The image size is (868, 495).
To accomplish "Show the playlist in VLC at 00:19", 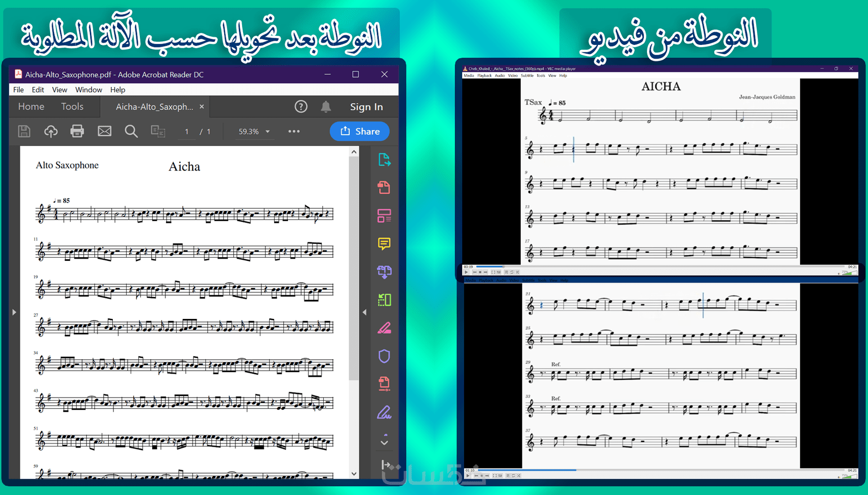I will pos(507,272).
